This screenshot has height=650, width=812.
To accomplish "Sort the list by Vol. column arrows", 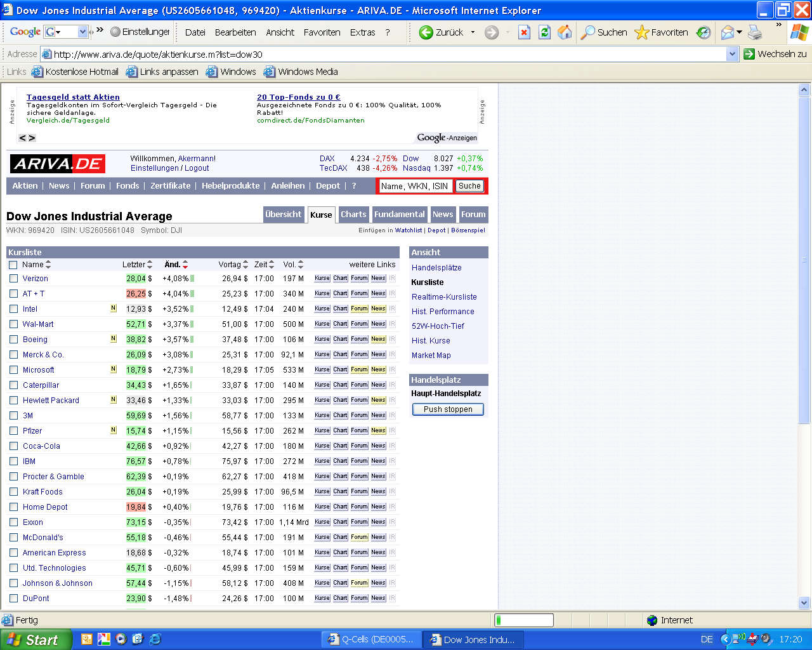I will [301, 265].
